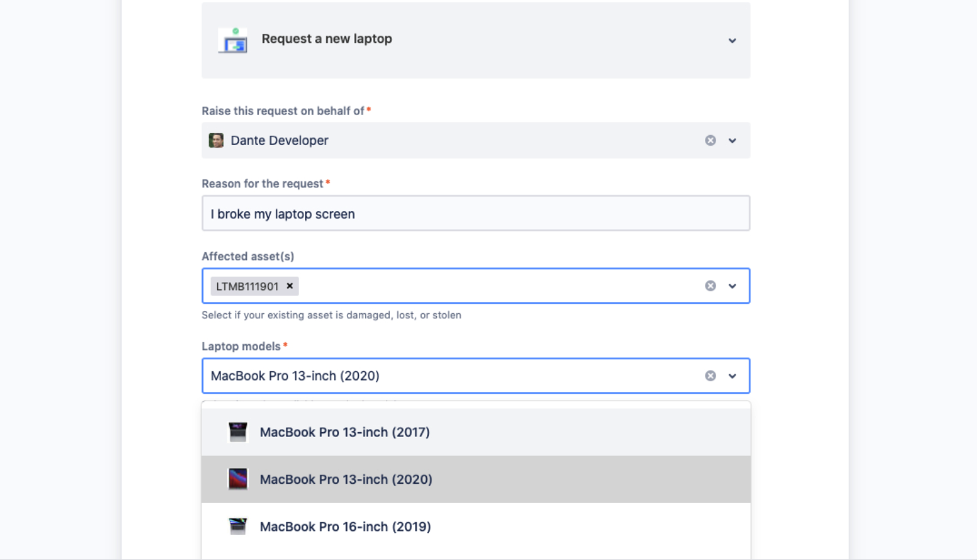Screen dimensions: 977x560
Task: Clear the Laptop models selection
Action: [x=710, y=375]
